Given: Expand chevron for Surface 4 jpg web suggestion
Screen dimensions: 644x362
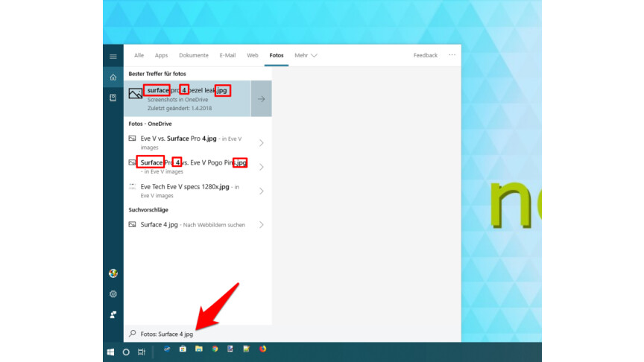Looking at the screenshot, I should (x=261, y=224).
